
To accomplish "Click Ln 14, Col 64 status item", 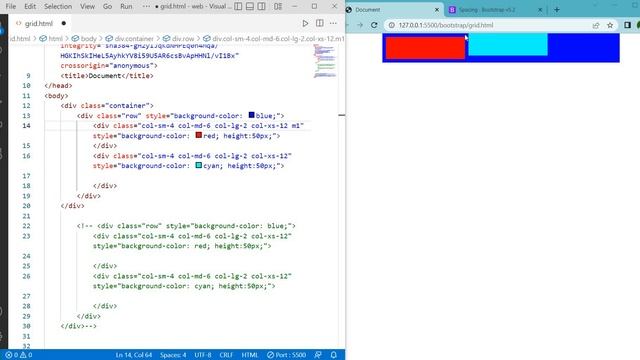I will pos(133,355).
